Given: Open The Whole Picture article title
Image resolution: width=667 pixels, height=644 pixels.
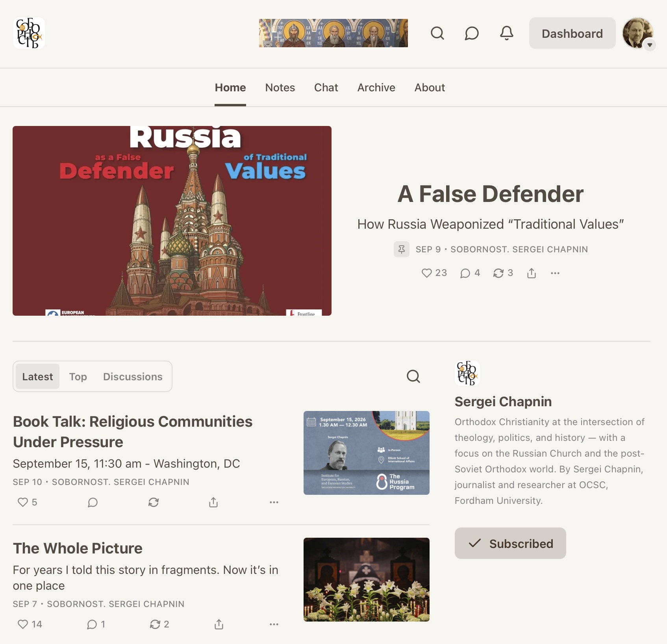Looking at the screenshot, I should click(78, 548).
